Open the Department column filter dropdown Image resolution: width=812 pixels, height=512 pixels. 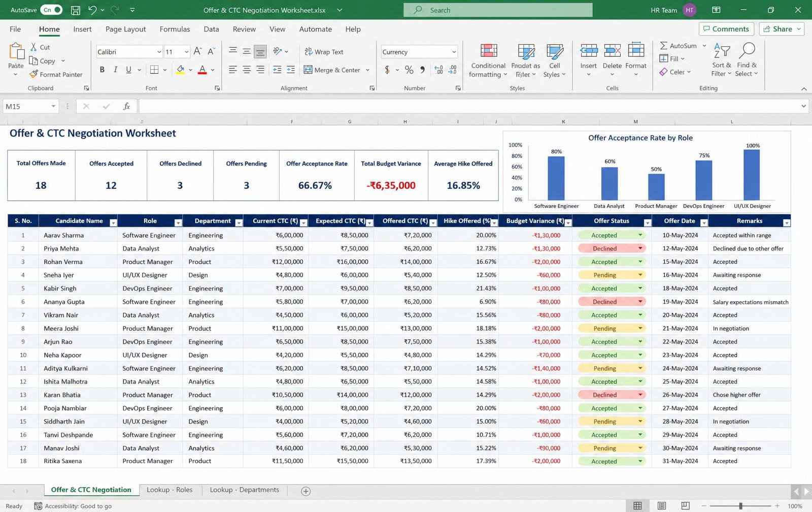point(239,223)
